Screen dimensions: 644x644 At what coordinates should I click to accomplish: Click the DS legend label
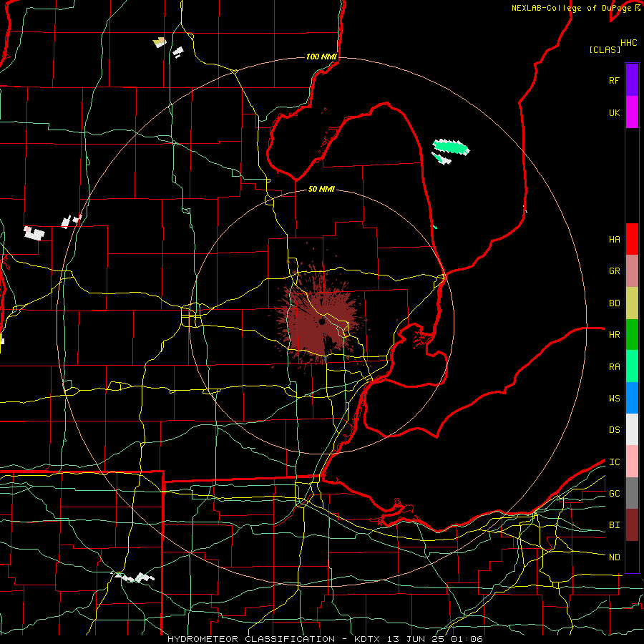coord(615,430)
